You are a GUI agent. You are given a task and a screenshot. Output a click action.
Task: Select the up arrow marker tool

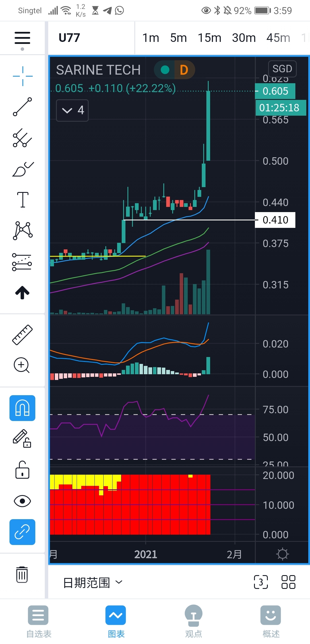tap(22, 292)
